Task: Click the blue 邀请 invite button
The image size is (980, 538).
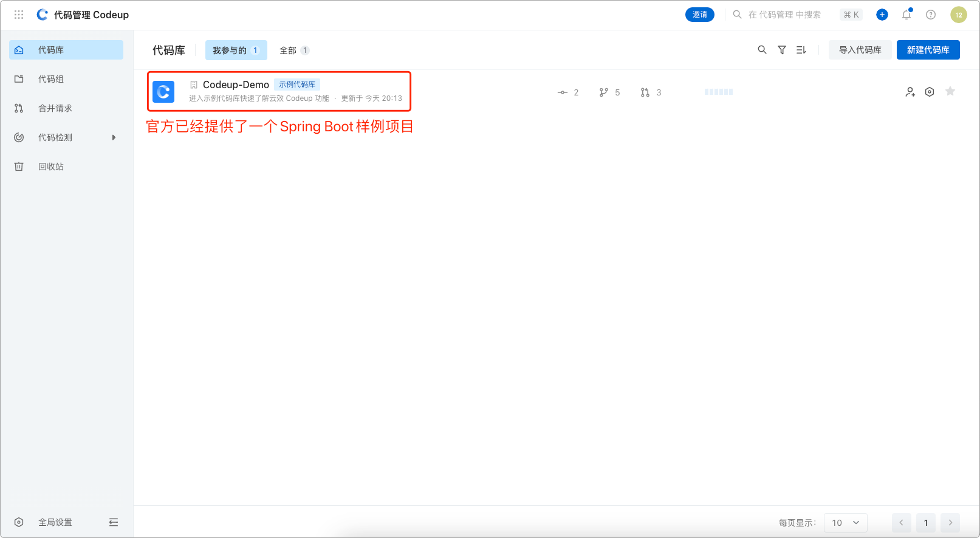Action: click(x=700, y=15)
